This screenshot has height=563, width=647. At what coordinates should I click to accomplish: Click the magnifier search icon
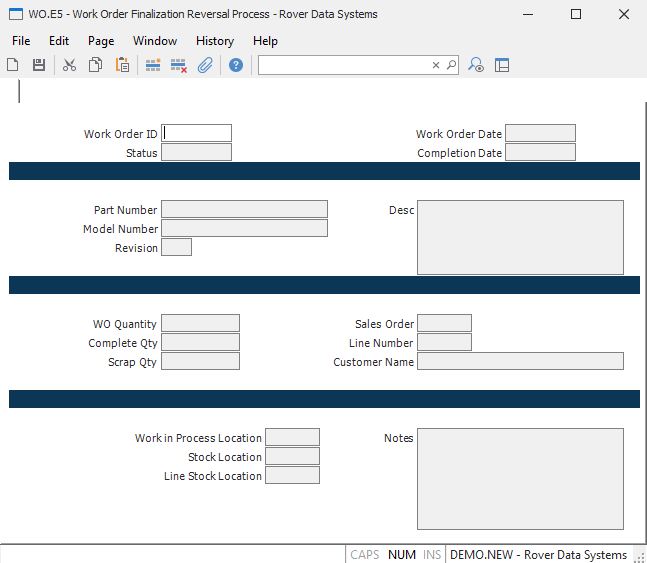point(451,65)
